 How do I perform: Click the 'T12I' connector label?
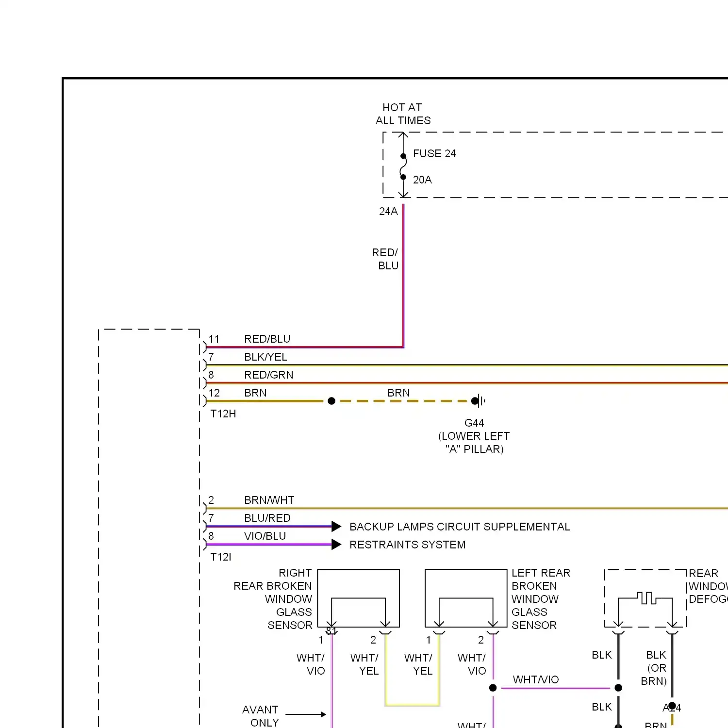(221, 557)
